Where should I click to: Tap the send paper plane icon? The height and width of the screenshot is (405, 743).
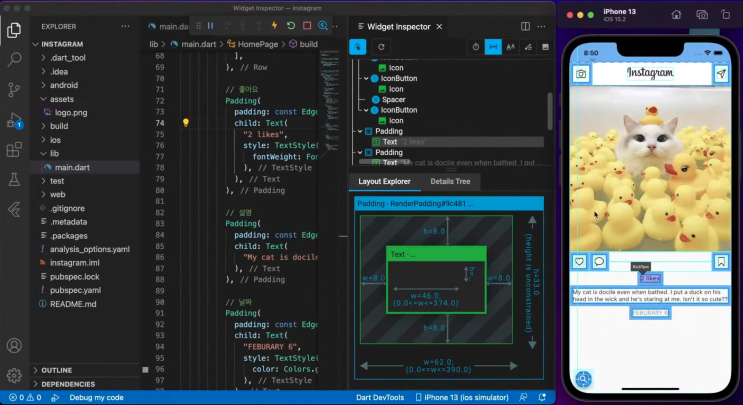[x=721, y=74]
